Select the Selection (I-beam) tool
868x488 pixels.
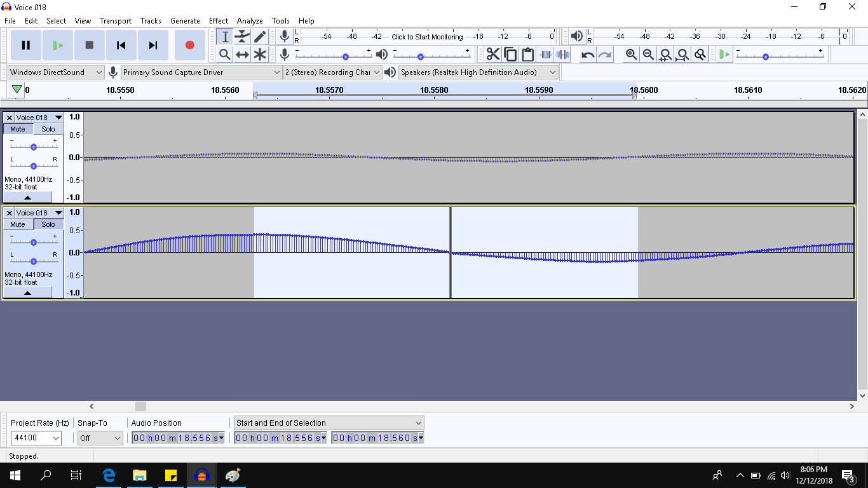coord(225,37)
